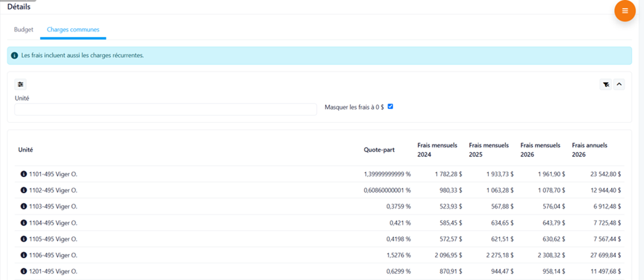The image size is (644, 280).
Task: Click annual fee 6 912,48 $
Action: tap(607, 206)
